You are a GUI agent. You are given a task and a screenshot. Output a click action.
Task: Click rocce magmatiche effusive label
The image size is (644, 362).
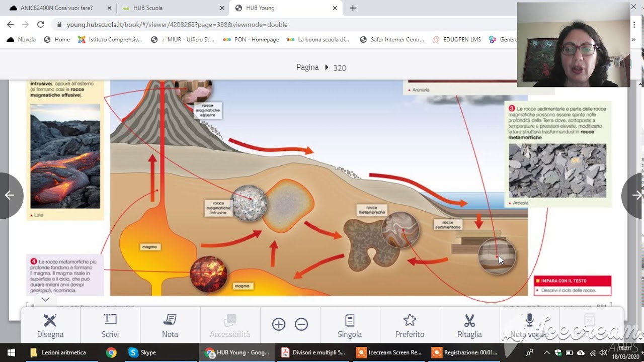[207, 111]
